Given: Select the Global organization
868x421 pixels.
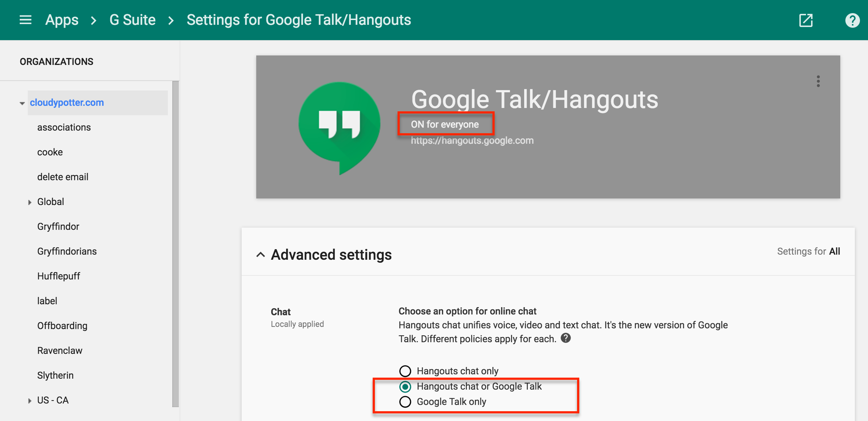Looking at the screenshot, I should 51,202.
